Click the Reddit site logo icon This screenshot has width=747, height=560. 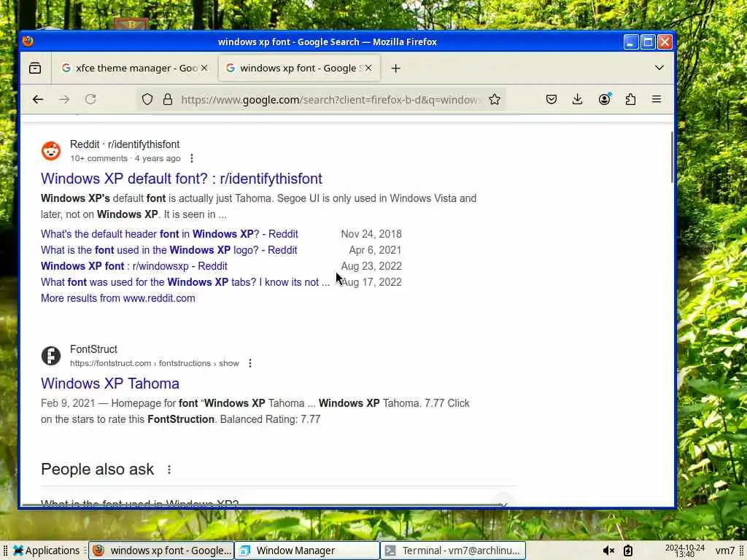51,151
